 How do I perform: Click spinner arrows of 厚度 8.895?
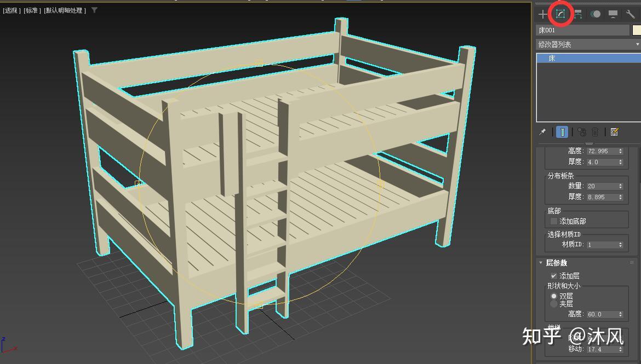click(621, 197)
